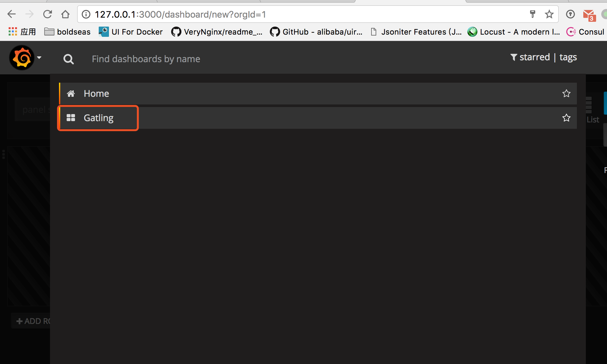607x364 pixels.
Task: Click the Gatling dashboard grid icon
Action: pos(71,118)
